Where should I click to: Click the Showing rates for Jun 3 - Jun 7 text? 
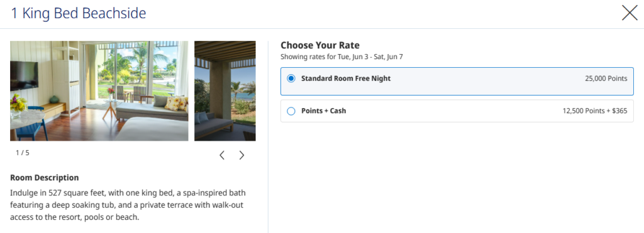(341, 57)
